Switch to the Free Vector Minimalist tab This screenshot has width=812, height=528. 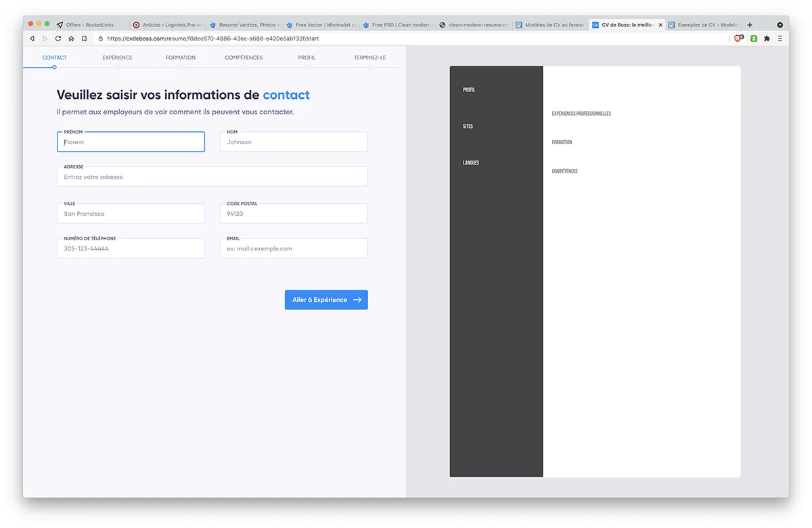[x=321, y=25]
